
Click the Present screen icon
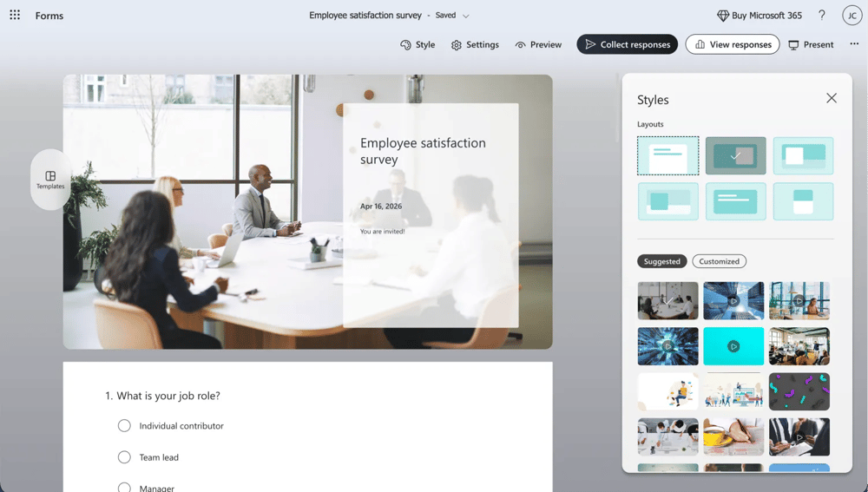point(793,45)
